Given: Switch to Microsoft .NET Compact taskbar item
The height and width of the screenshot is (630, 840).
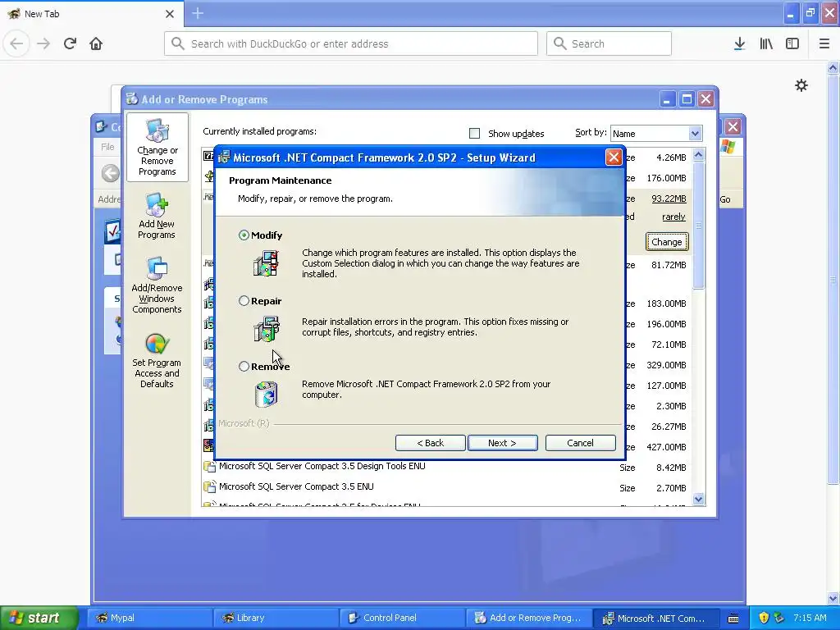Looking at the screenshot, I should click(x=655, y=618).
